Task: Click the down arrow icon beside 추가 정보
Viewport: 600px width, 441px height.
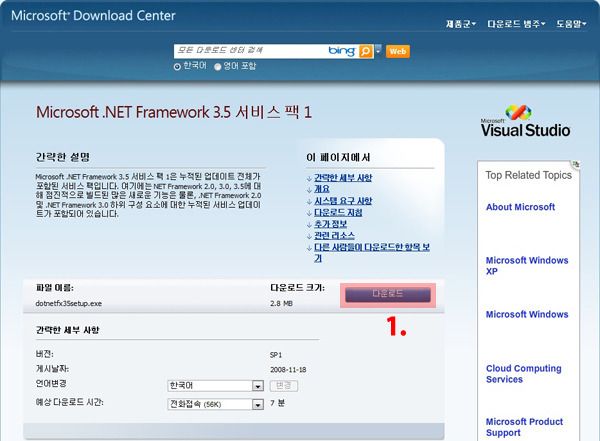Action: click(x=309, y=225)
